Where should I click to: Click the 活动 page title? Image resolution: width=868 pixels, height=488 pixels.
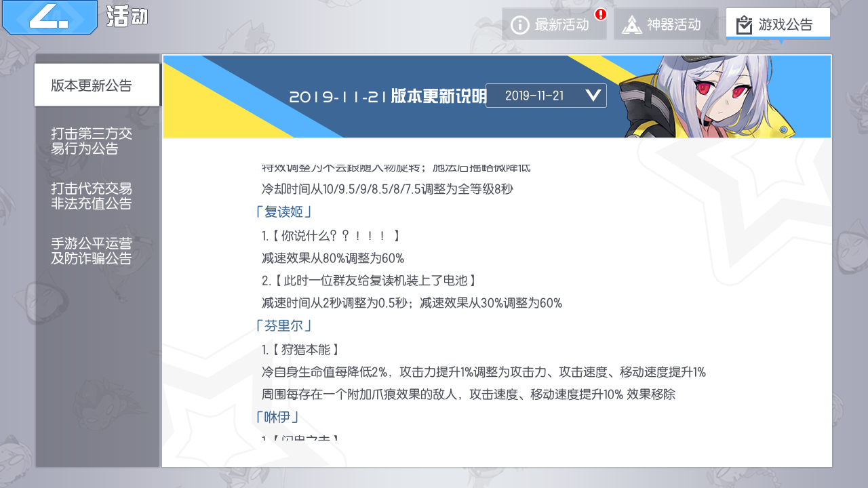pyautogui.click(x=127, y=17)
